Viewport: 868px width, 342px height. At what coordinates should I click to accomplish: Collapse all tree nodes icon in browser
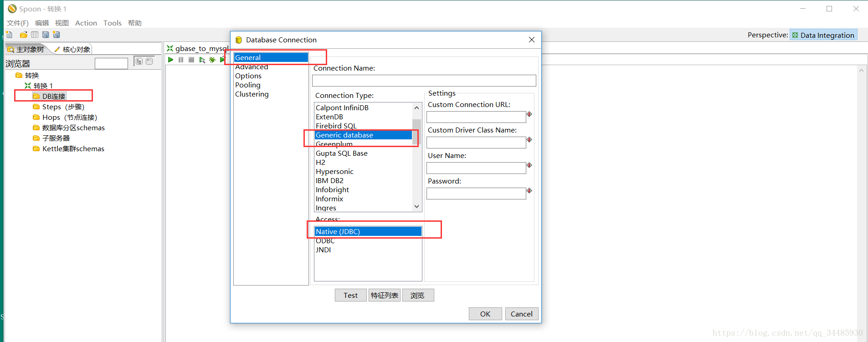pos(149,61)
